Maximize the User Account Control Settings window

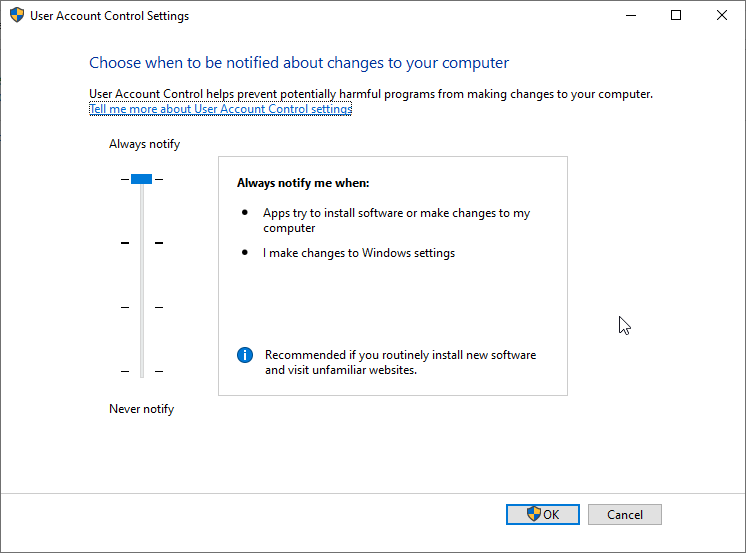(x=676, y=15)
